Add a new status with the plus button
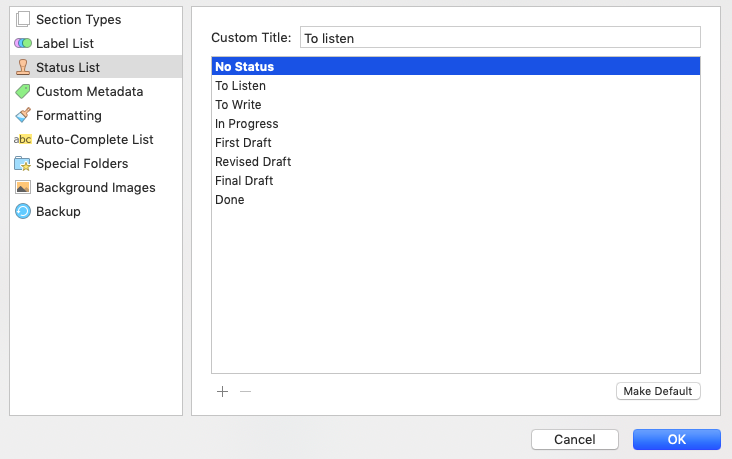The height and width of the screenshot is (459, 732). click(223, 391)
